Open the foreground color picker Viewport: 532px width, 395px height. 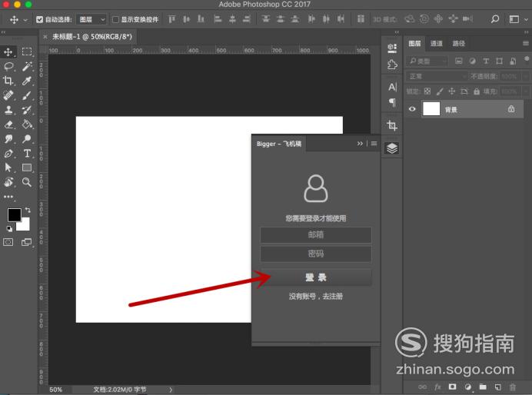[x=15, y=214]
